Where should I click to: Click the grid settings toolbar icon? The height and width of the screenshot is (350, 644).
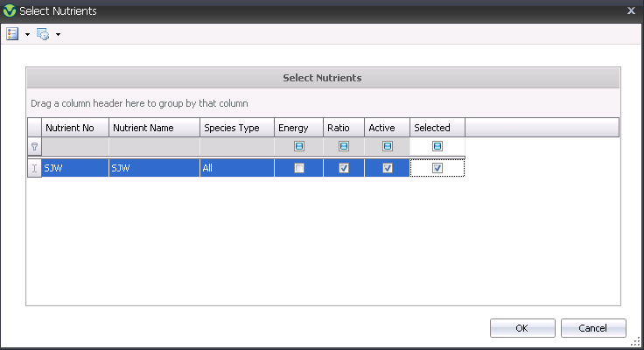tap(43, 34)
